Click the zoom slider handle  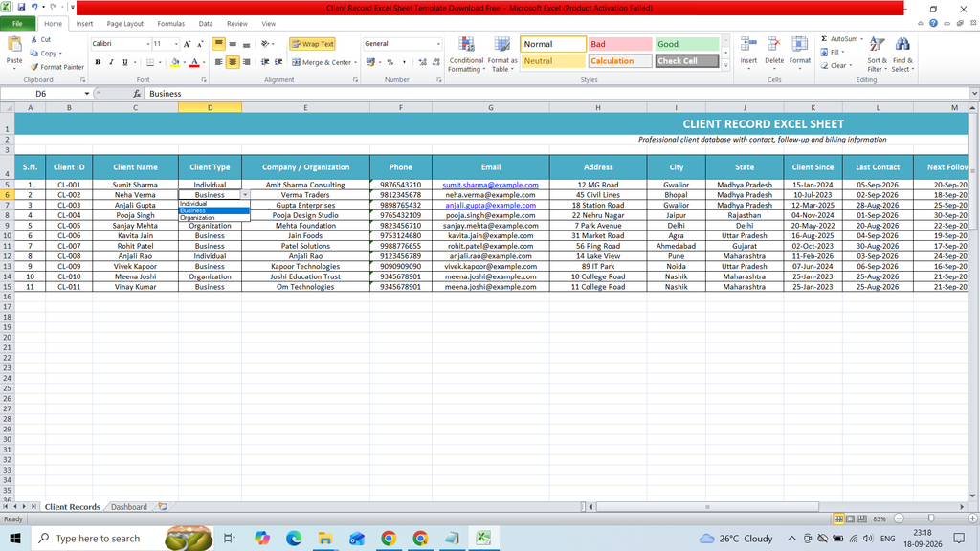pyautogui.click(x=930, y=518)
